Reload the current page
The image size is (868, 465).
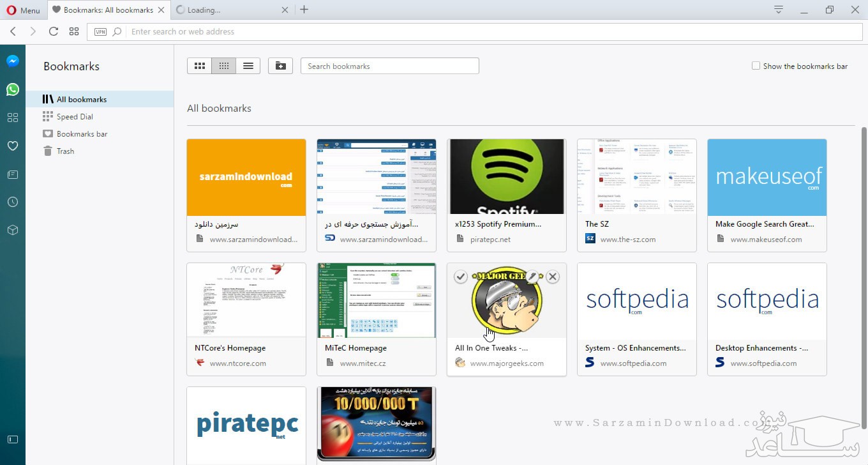(x=54, y=31)
